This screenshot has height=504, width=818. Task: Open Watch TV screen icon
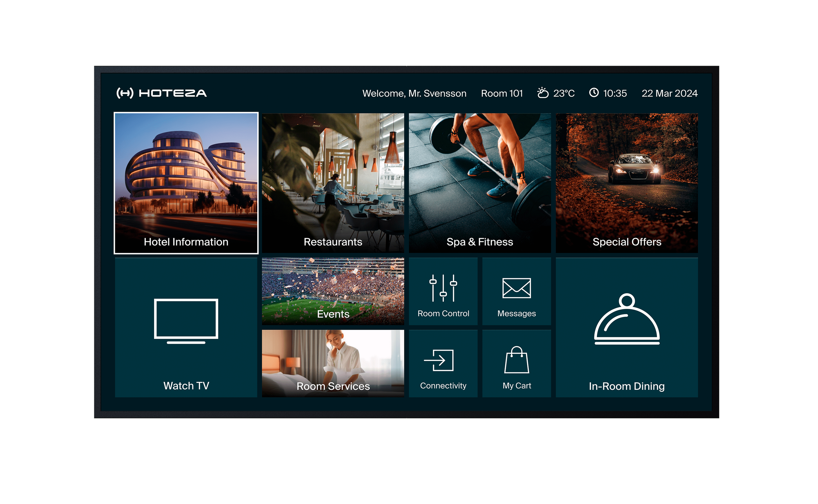186,321
